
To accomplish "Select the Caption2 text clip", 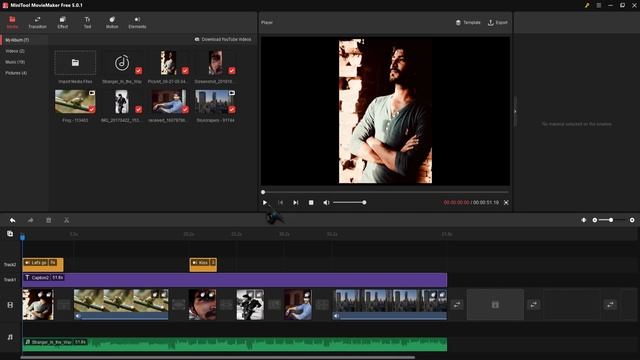I will tap(235, 280).
